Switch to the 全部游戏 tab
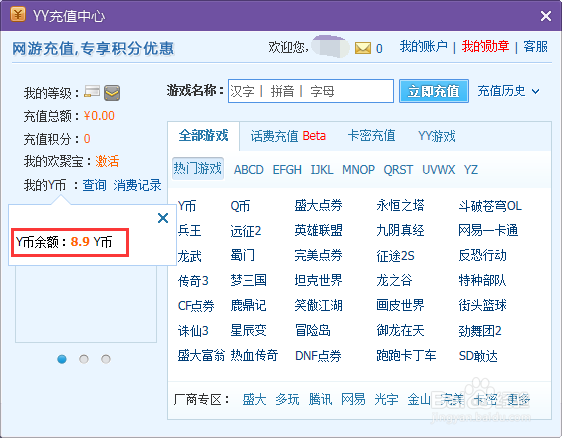562x438 pixels. (x=203, y=136)
